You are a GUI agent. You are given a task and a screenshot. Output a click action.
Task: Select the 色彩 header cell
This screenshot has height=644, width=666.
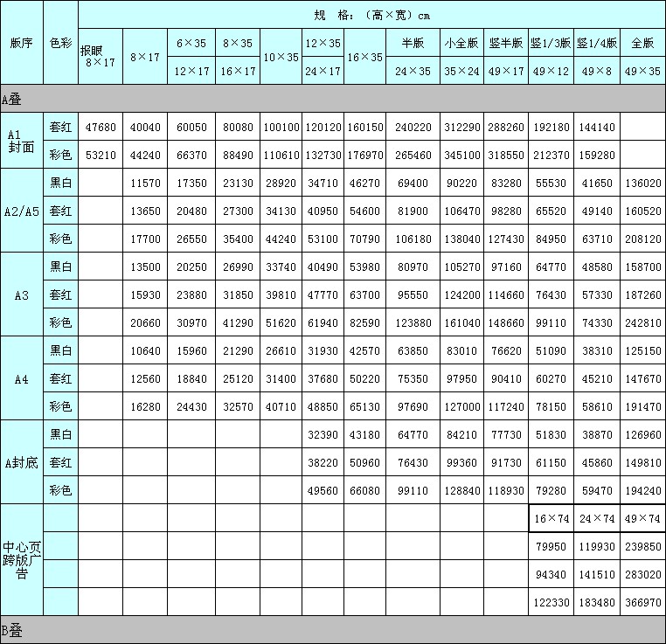click(60, 43)
